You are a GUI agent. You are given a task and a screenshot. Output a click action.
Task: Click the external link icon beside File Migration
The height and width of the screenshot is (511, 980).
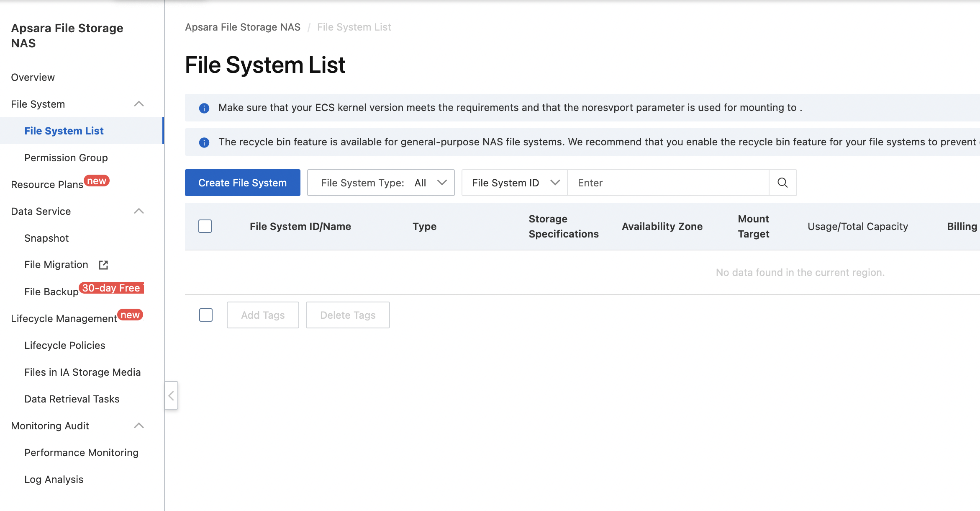pos(103,265)
